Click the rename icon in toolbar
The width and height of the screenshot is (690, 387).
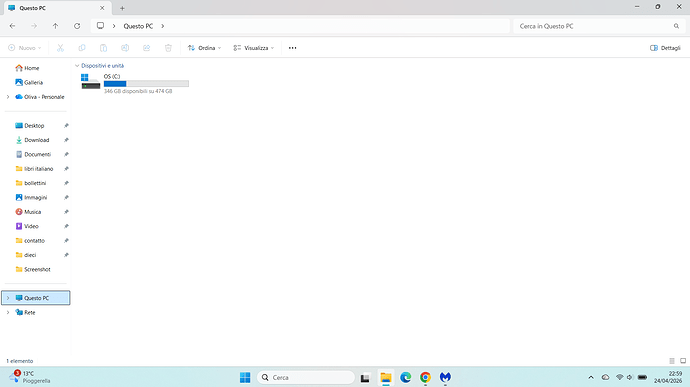pos(125,48)
